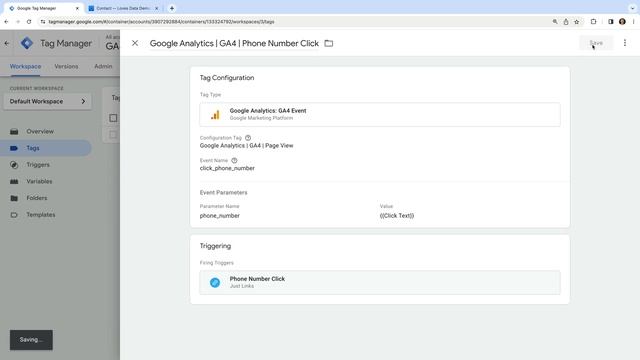Viewport: 640px width, 360px height.
Task: Open Triggers in the sidebar
Action: (x=38, y=165)
